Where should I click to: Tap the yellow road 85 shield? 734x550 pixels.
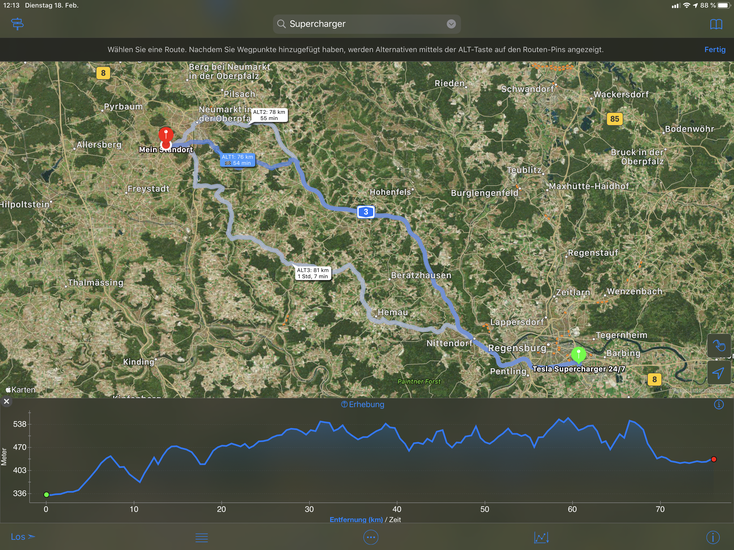click(614, 119)
